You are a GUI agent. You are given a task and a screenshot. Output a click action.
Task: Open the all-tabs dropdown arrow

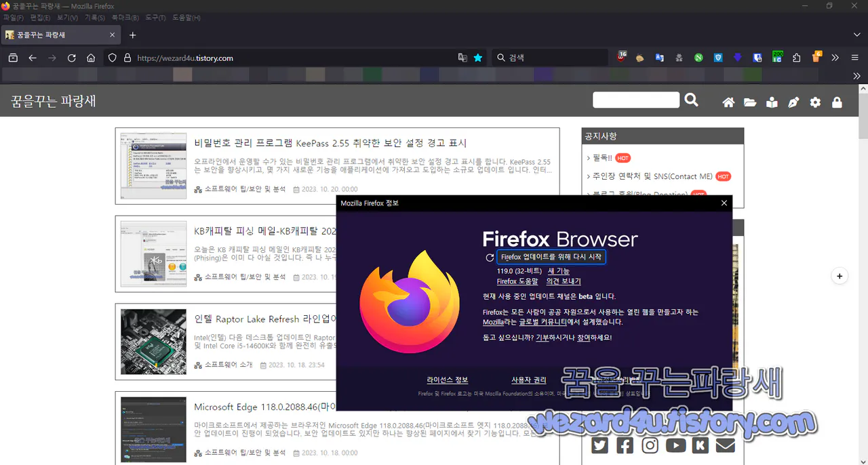pyautogui.click(x=856, y=35)
